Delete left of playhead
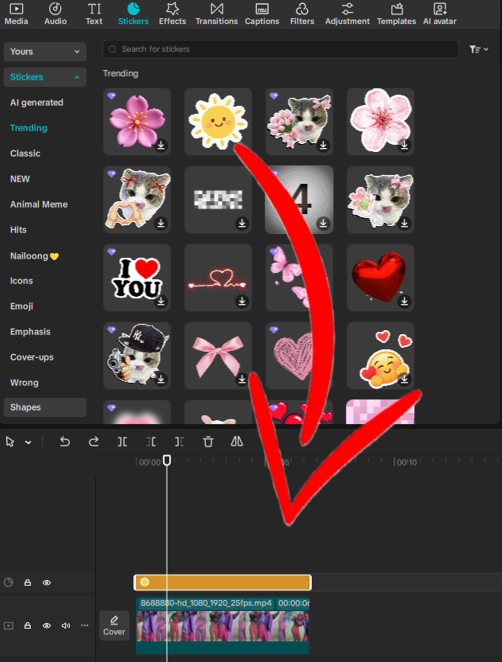The width and height of the screenshot is (502, 662). click(x=151, y=442)
